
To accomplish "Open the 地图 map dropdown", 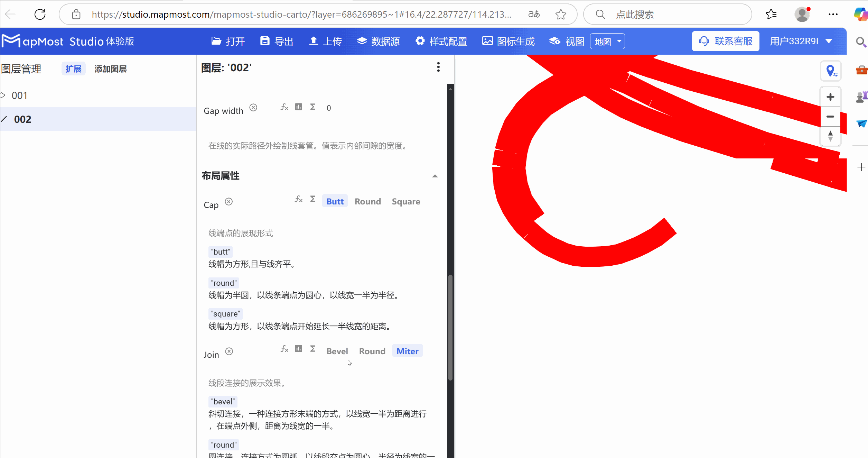I will 607,41.
